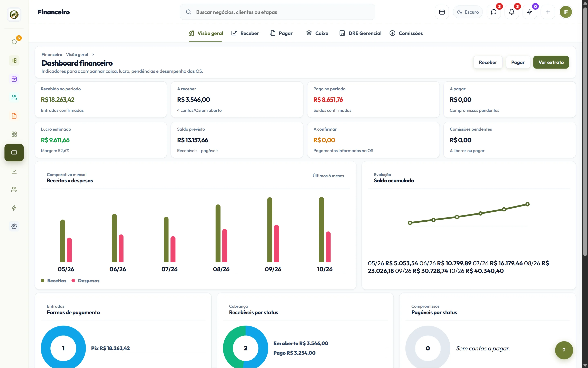Switch to the Visão geral tab

206,33
